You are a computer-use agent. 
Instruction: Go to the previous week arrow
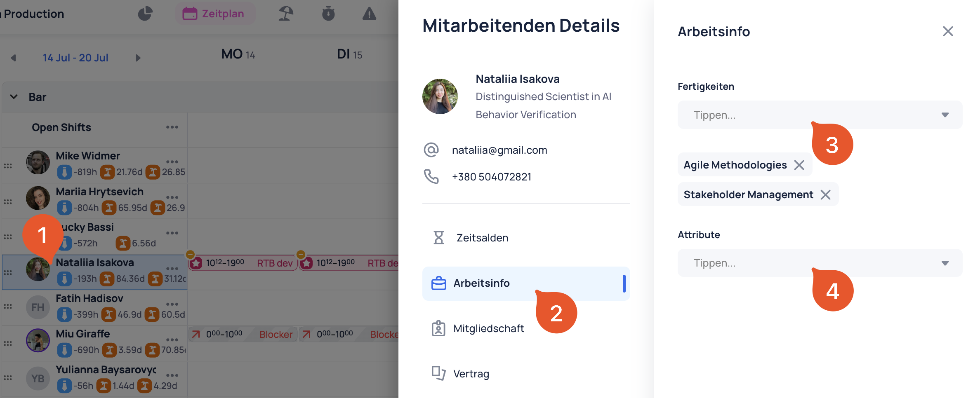point(14,58)
